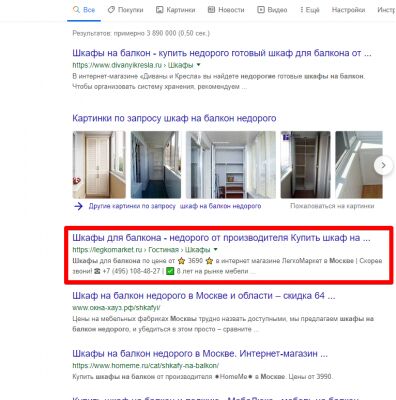Image resolution: width=396 pixels, height=400 pixels.
Task: Open 'Картинки по запросу шкаф на балкон недорого' heading
Action: 174,118
